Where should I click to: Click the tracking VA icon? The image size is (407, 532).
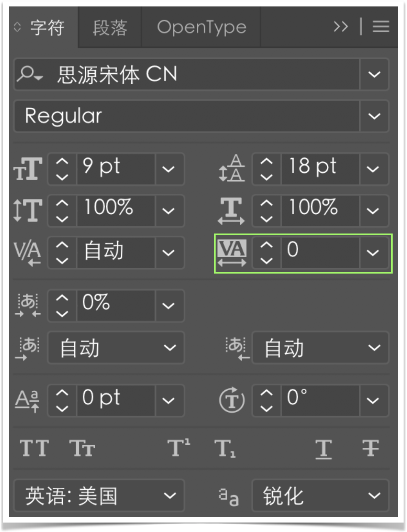click(x=231, y=252)
